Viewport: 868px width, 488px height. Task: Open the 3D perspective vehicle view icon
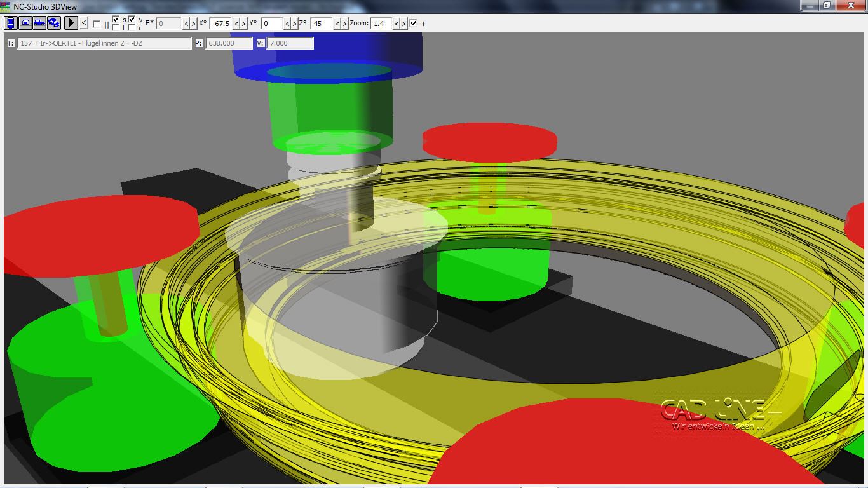point(55,23)
